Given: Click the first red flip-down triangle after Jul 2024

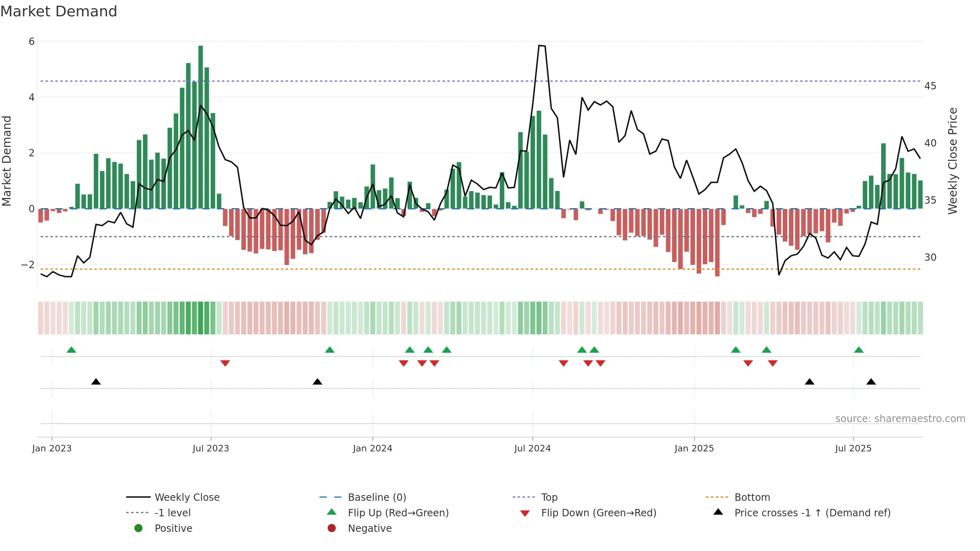Looking at the screenshot, I should pos(563,363).
